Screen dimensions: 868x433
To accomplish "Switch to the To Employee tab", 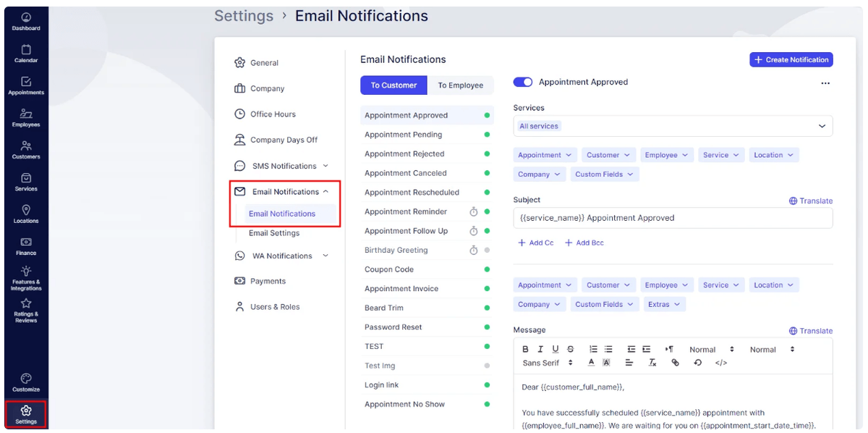I will (460, 85).
